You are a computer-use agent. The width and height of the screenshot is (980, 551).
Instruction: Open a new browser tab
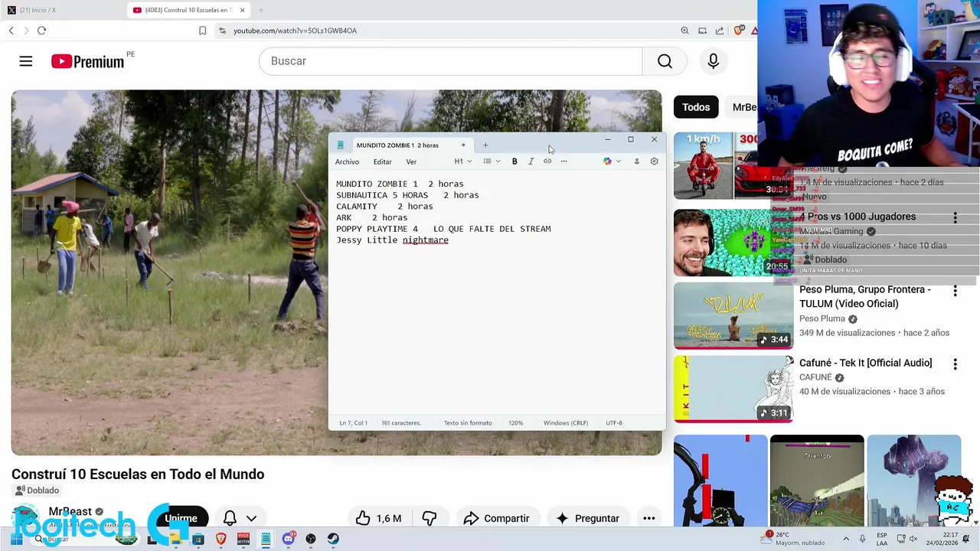pyautogui.click(x=261, y=10)
